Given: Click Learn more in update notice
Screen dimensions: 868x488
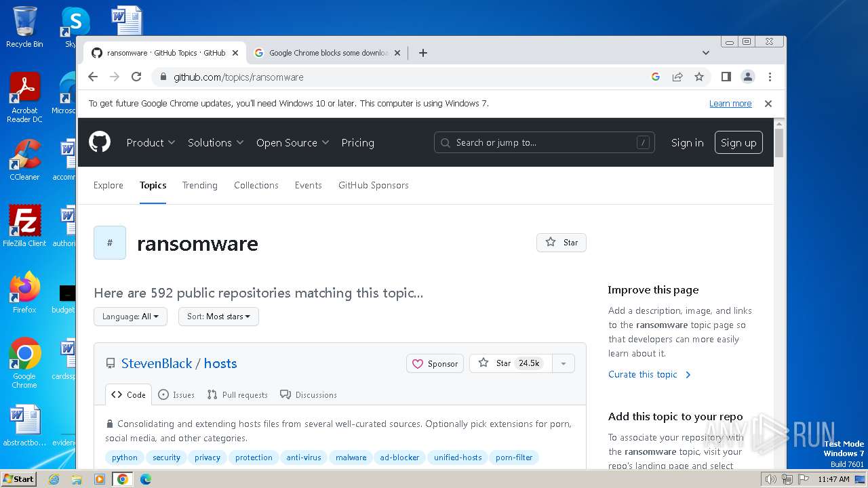Looking at the screenshot, I should pyautogui.click(x=730, y=104).
